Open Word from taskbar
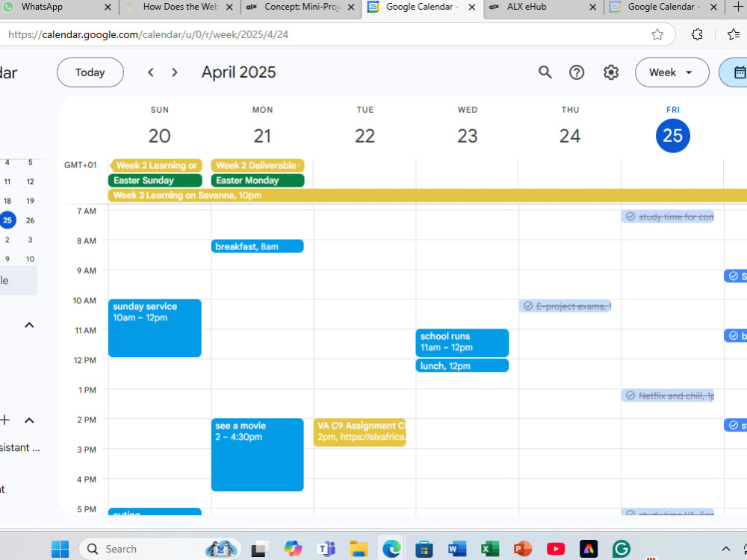Screen dimensions: 747x560 (x=457, y=549)
